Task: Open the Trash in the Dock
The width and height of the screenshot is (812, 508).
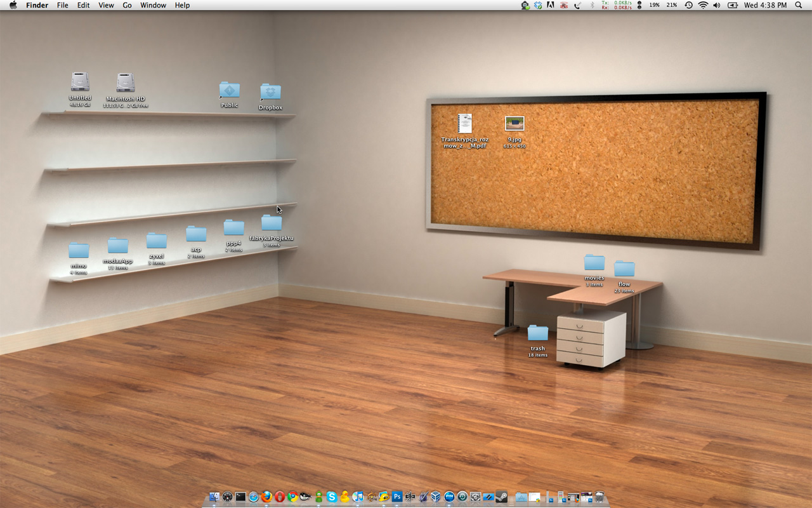Action: coord(599,497)
